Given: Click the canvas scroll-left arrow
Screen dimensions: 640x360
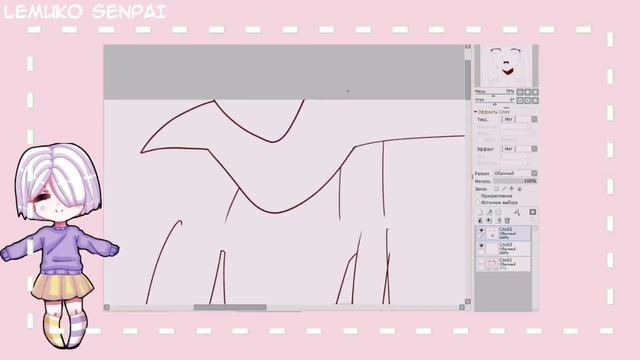Looking at the screenshot, I should [107, 307].
